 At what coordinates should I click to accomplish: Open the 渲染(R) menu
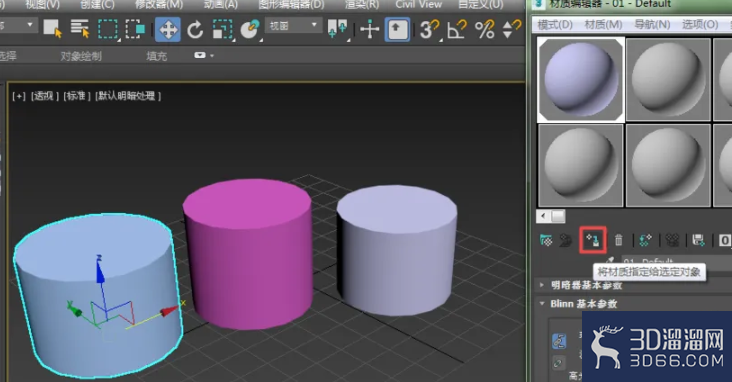362,5
